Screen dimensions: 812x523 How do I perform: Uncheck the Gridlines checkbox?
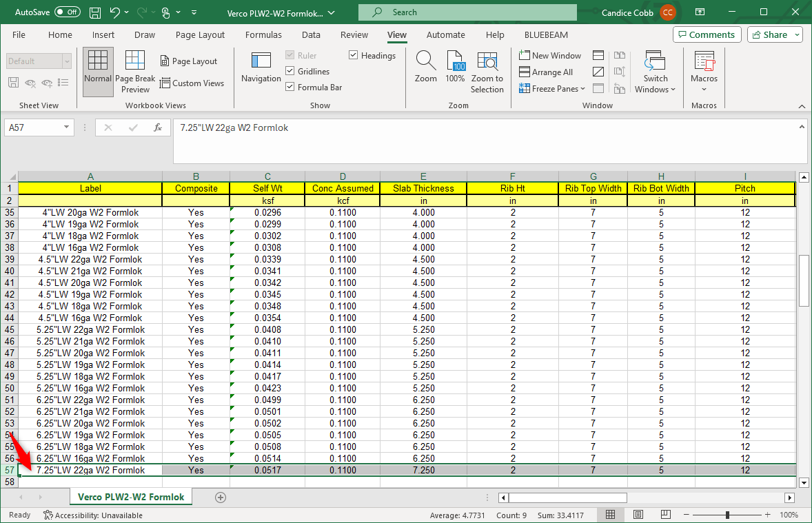click(290, 72)
